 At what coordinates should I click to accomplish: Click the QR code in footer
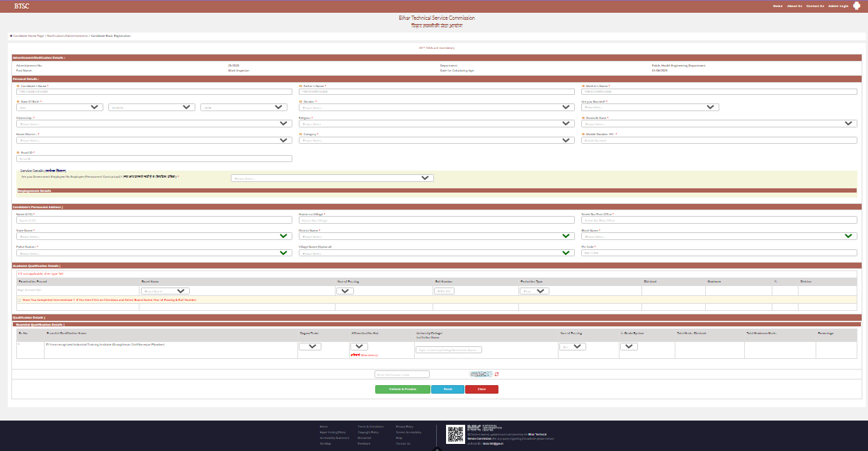[455, 434]
